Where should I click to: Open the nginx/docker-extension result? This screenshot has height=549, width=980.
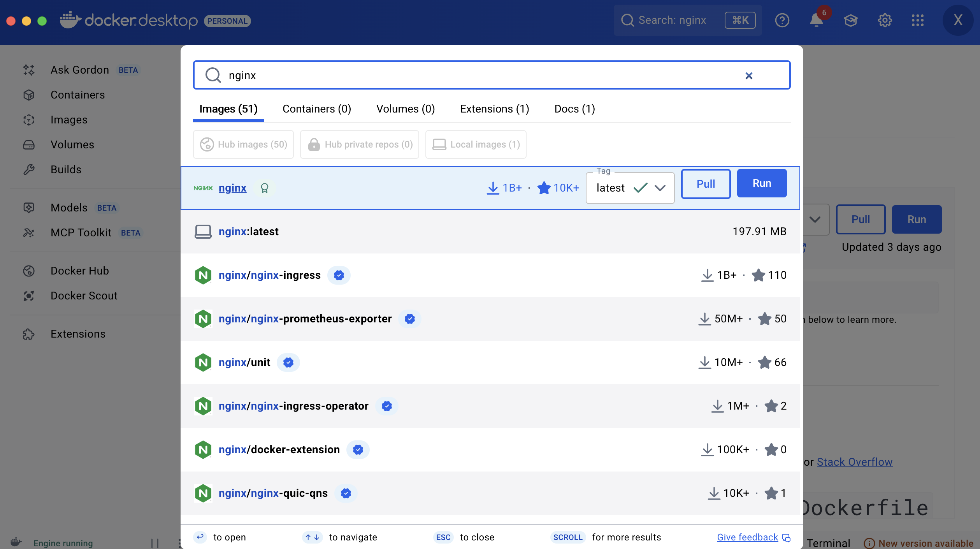490,450
